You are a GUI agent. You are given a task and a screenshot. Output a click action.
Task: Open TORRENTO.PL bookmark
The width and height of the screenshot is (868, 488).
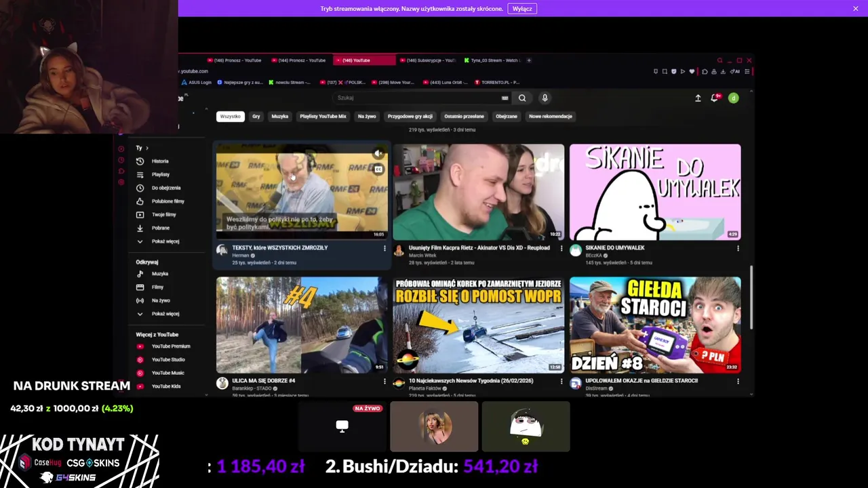coord(496,83)
